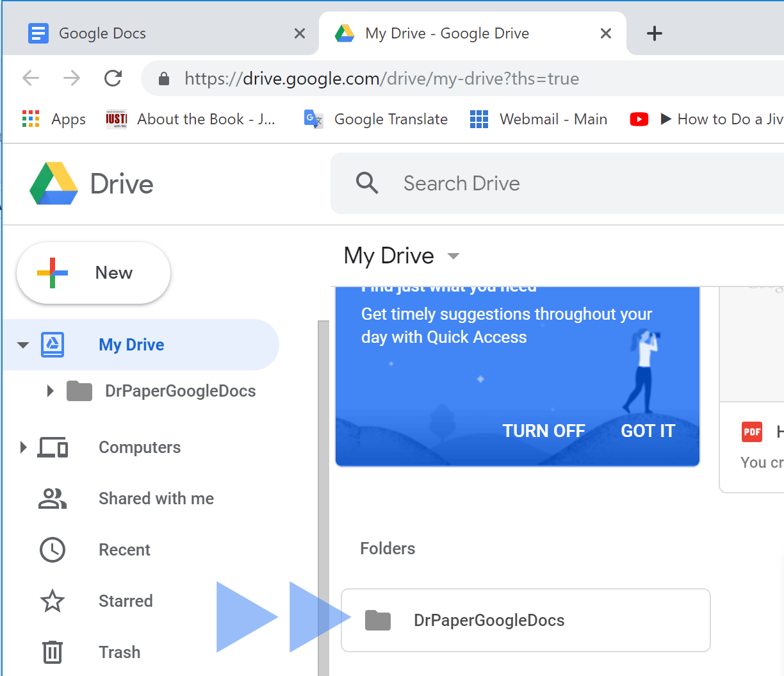Click the Shared with me people icon
The width and height of the screenshot is (784, 676).
(52, 499)
